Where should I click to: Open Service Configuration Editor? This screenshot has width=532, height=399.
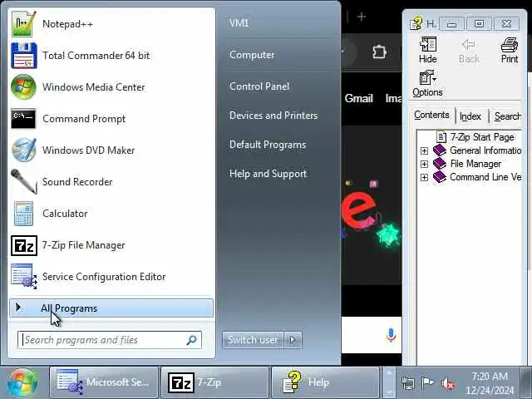(x=111, y=277)
